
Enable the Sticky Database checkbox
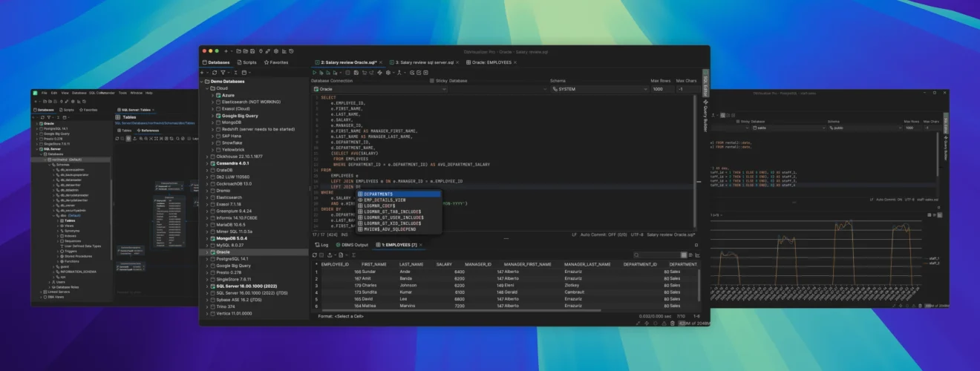(432, 81)
